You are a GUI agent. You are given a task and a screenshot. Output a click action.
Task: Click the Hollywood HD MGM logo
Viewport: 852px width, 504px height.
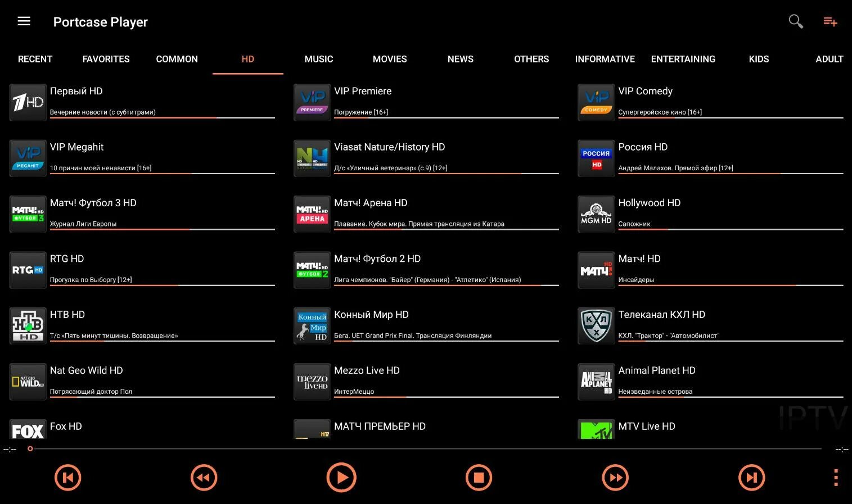coord(596,214)
